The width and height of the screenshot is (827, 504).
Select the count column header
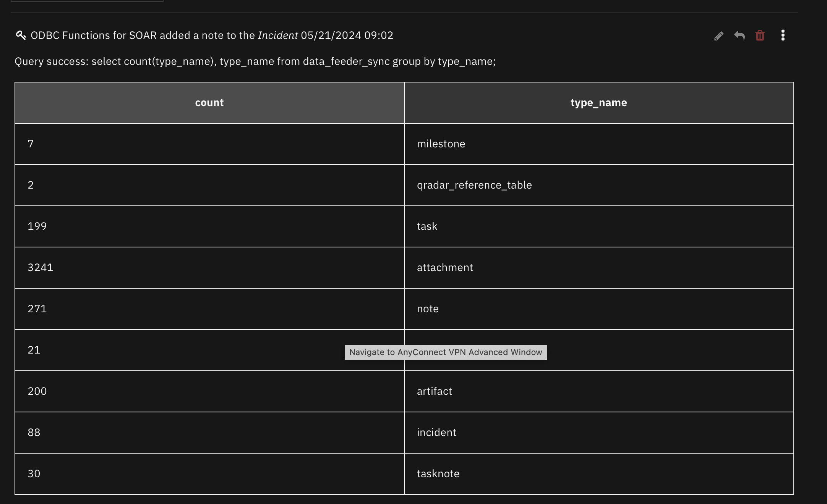[x=209, y=102]
